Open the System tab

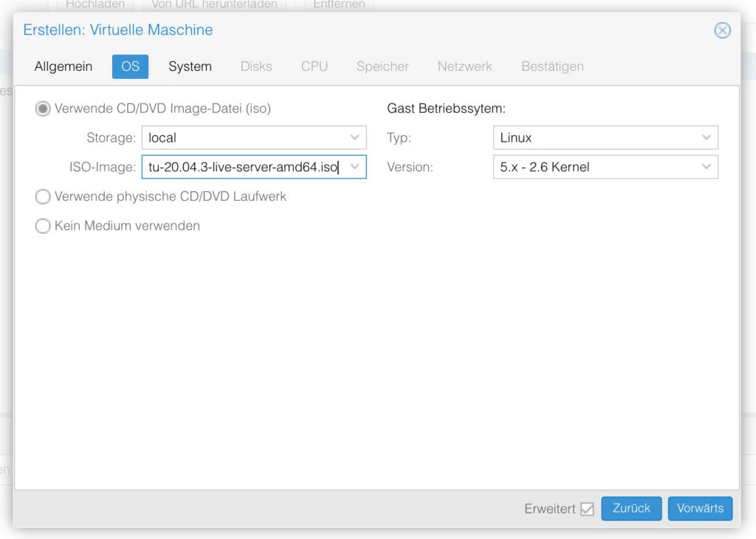coord(190,66)
